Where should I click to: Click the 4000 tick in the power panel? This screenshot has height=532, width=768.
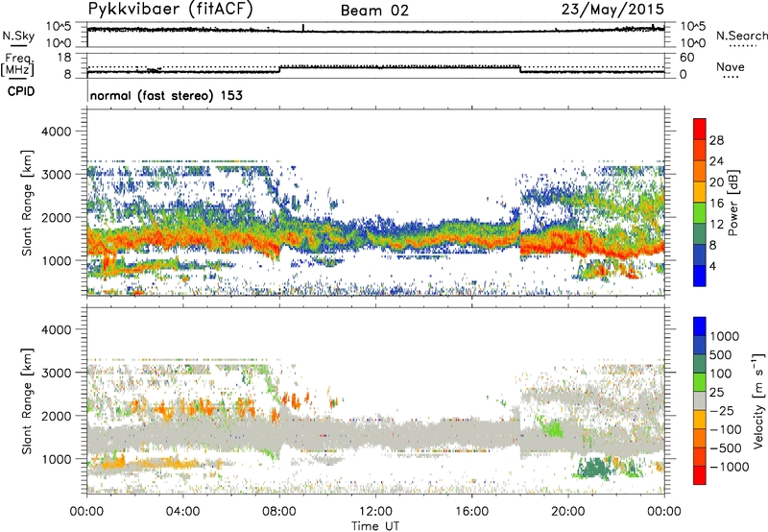56,132
